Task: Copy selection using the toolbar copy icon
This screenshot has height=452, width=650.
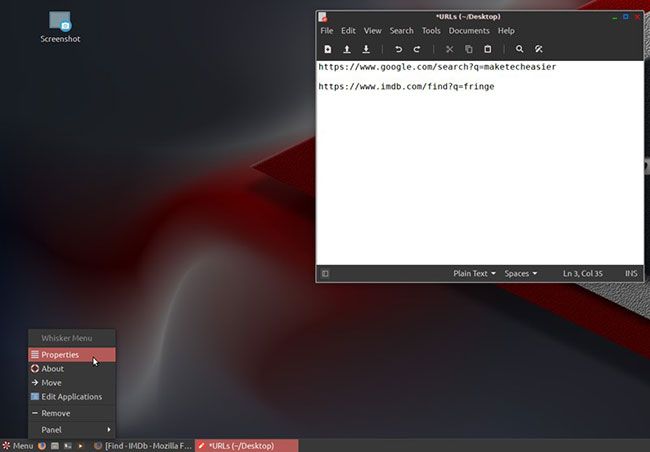Action: [x=469, y=49]
